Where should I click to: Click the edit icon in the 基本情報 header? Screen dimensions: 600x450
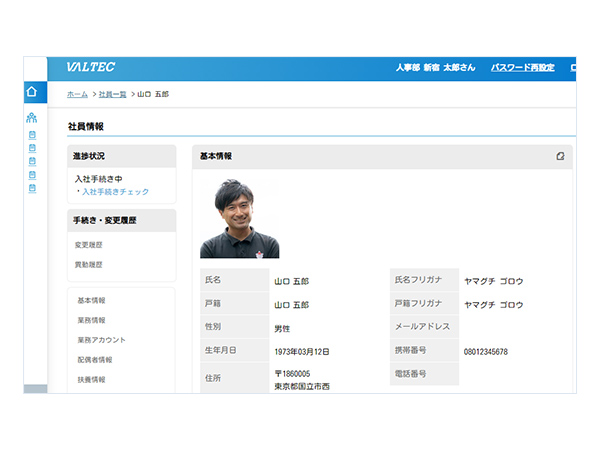pos(560,156)
